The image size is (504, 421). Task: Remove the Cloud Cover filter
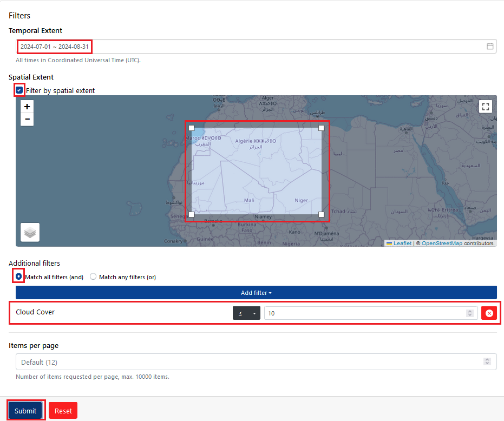489,313
